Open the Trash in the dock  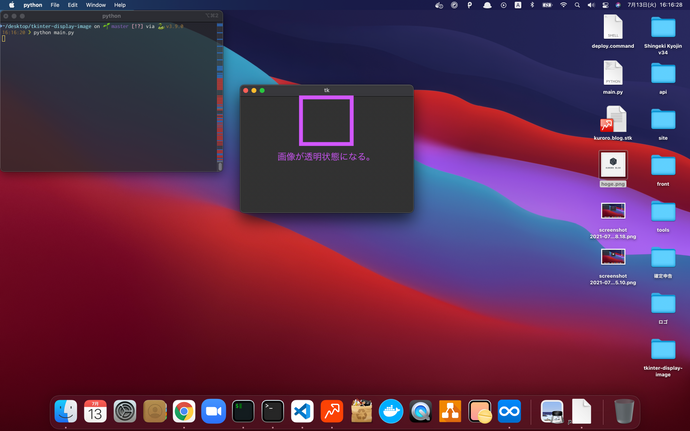pyautogui.click(x=624, y=410)
